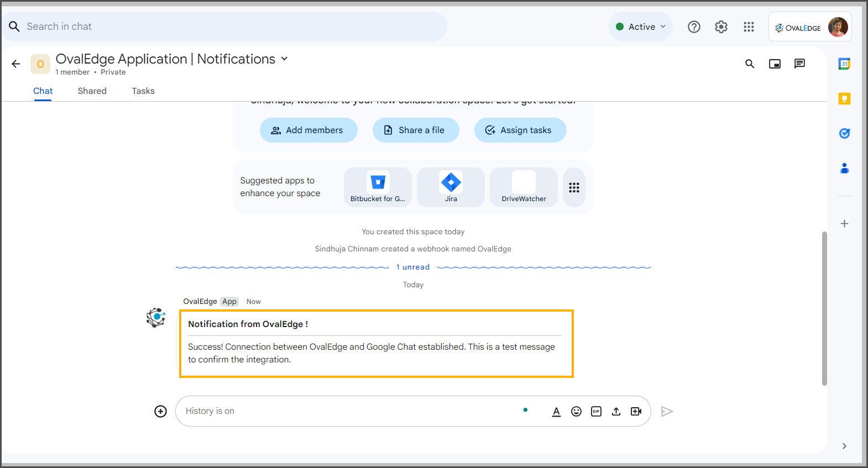Get add-ons with the plus icon
This screenshot has width=868, height=468.
click(844, 224)
